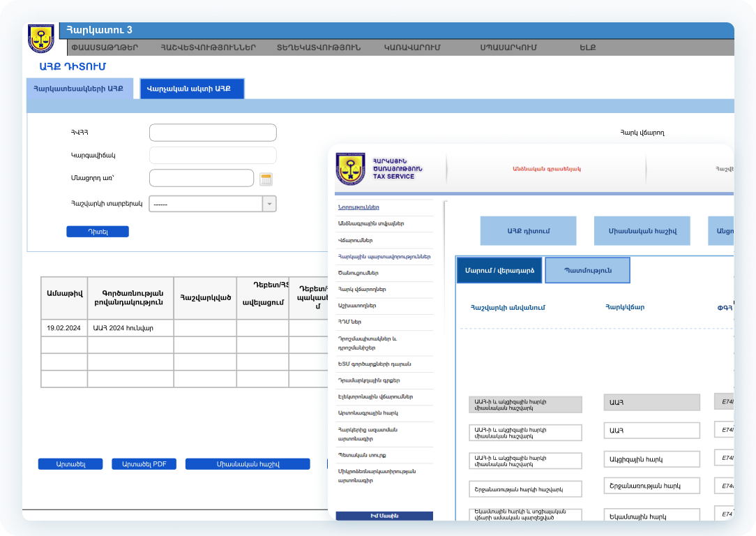Open the ՏԵՂԵԿԱՏՎՈՒԹՅՈՒՆ menu
756x536 pixels.
pos(319,48)
